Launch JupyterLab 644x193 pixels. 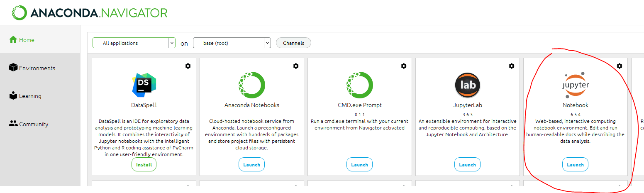tap(468, 164)
